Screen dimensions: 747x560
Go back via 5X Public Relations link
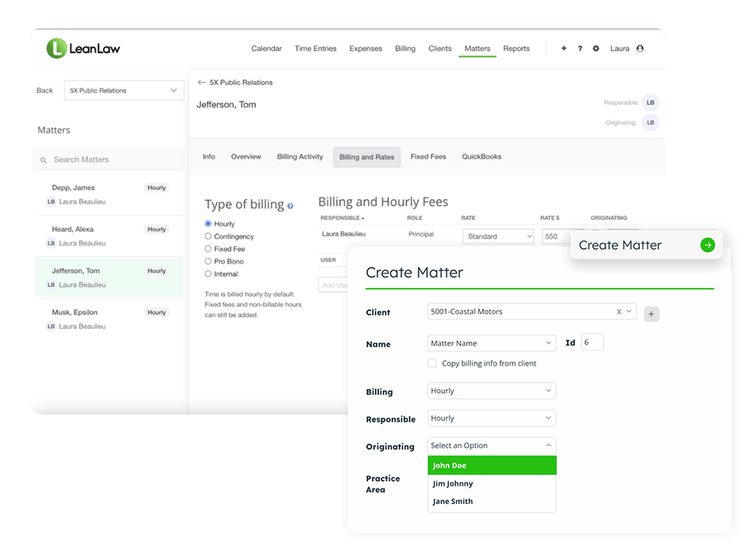pos(235,82)
